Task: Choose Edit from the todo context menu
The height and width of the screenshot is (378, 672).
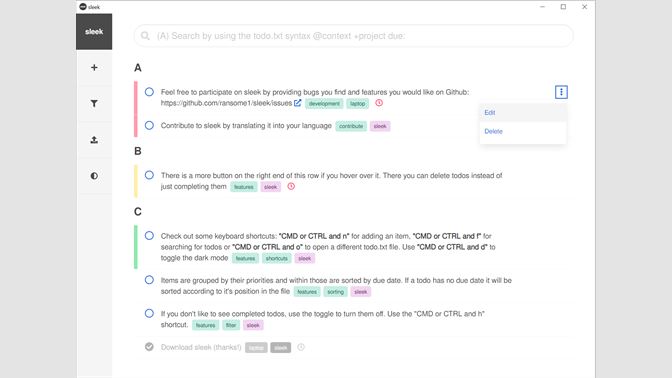Action: tap(523, 112)
